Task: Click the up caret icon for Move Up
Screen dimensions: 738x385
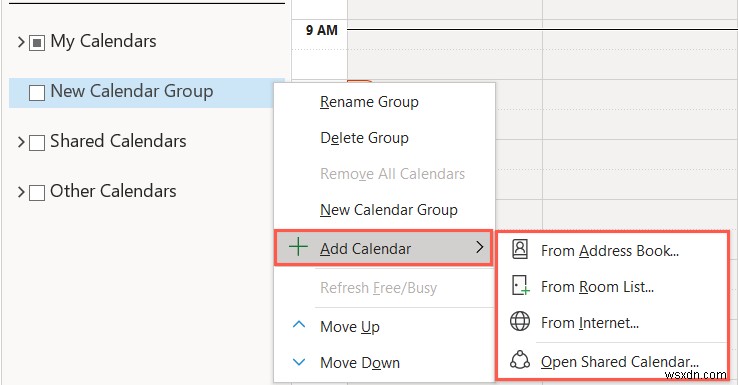Action: pyautogui.click(x=299, y=324)
